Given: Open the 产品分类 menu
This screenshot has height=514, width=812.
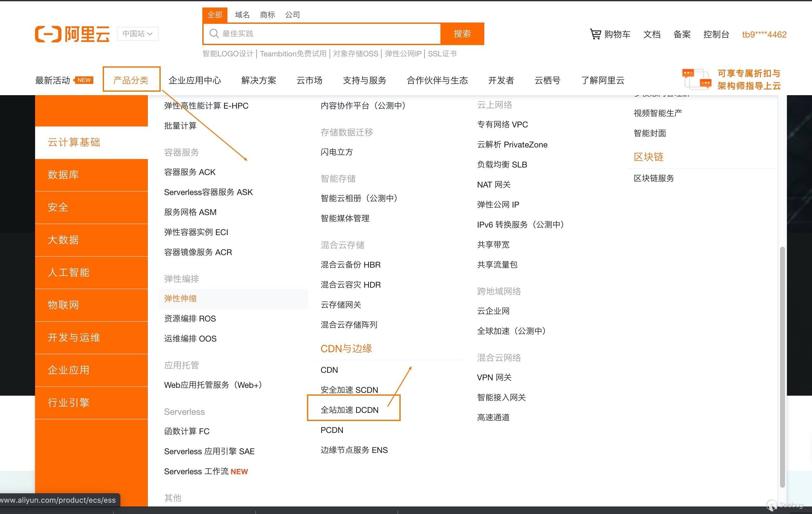Looking at the screenshot, I should (131, 80).
